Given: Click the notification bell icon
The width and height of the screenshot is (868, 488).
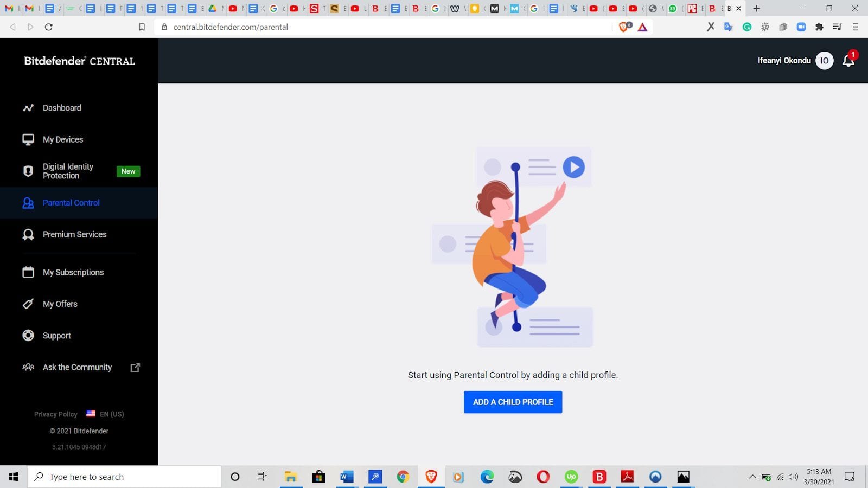Looking at the screenshot, I should [x=848, y=61].
